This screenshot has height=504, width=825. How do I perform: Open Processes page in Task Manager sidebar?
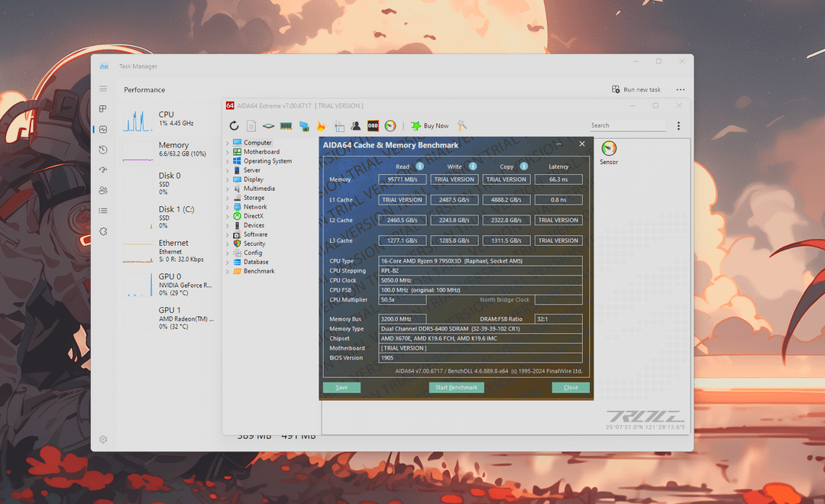pyautogui.click(x=103, y=109)
